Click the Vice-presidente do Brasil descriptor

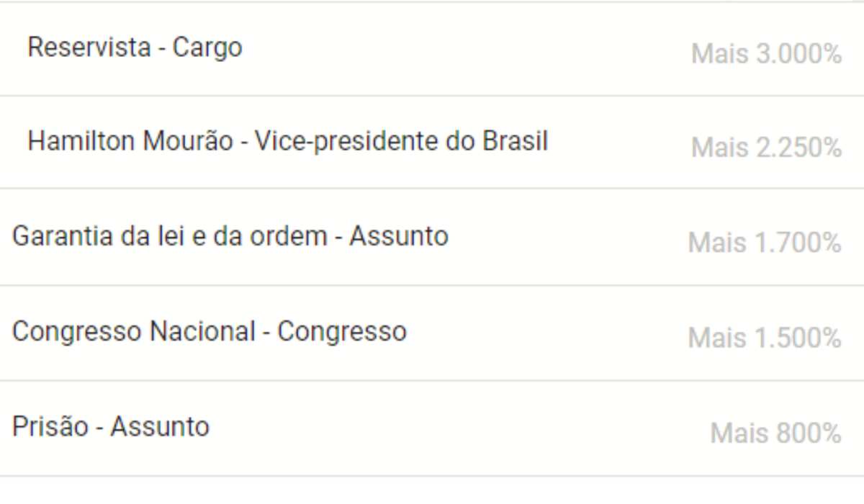tap(401, 140)
